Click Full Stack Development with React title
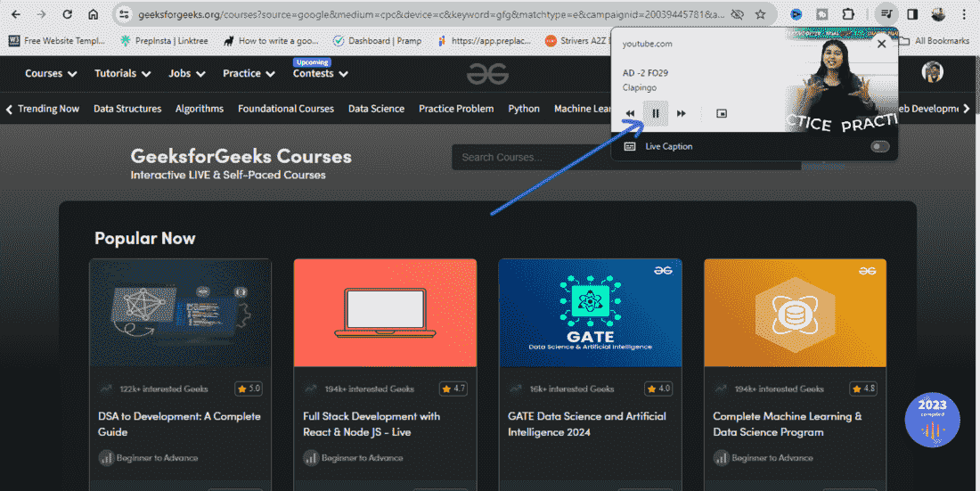 pyautogui.click(x=372, y=424)
